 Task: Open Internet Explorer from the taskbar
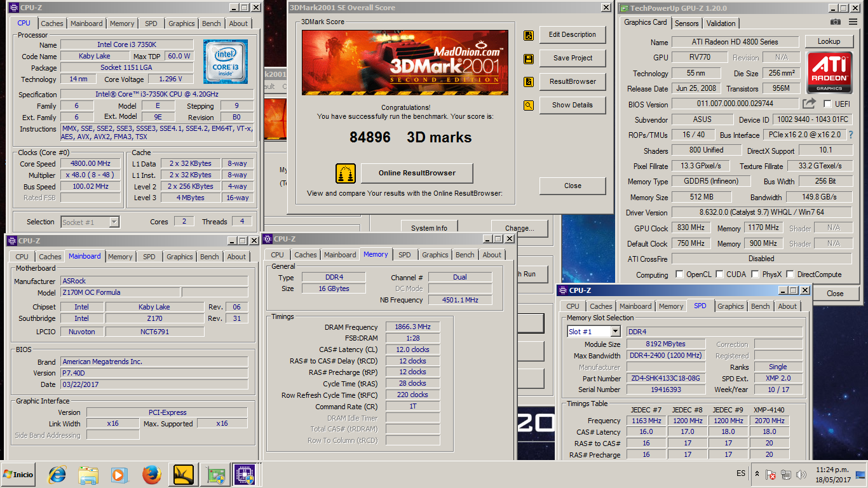click(57, 475)
